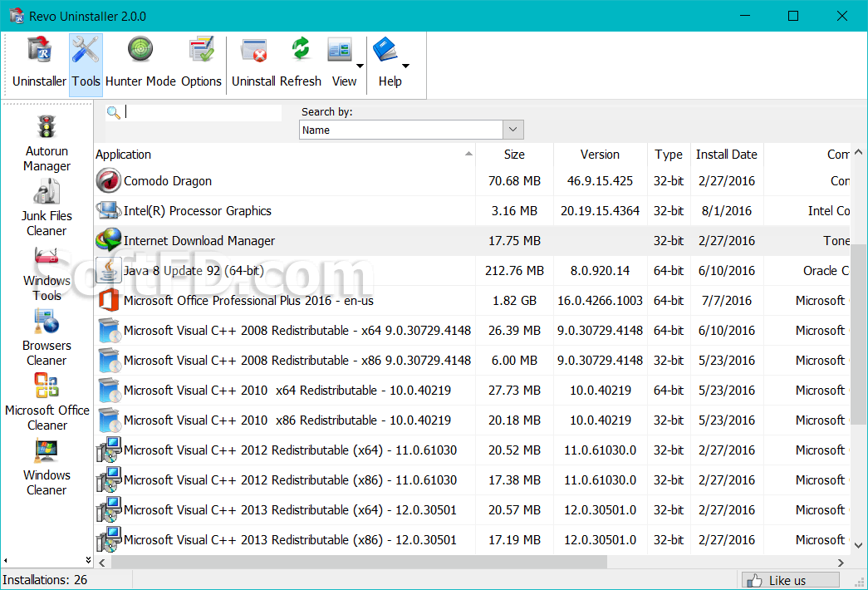Click the horizontal scrollbar left arrow
868x590 pixels.
[x=102, y=563]
